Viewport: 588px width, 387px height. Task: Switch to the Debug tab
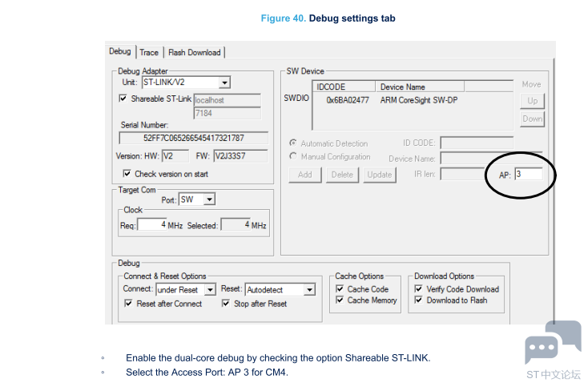coord(120,51)
